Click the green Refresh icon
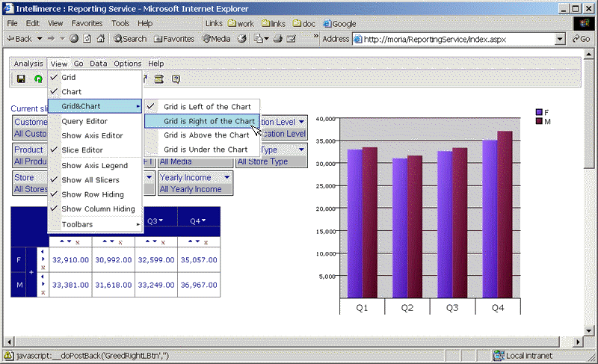The image size is (598, 364). [x=38, y=78]
